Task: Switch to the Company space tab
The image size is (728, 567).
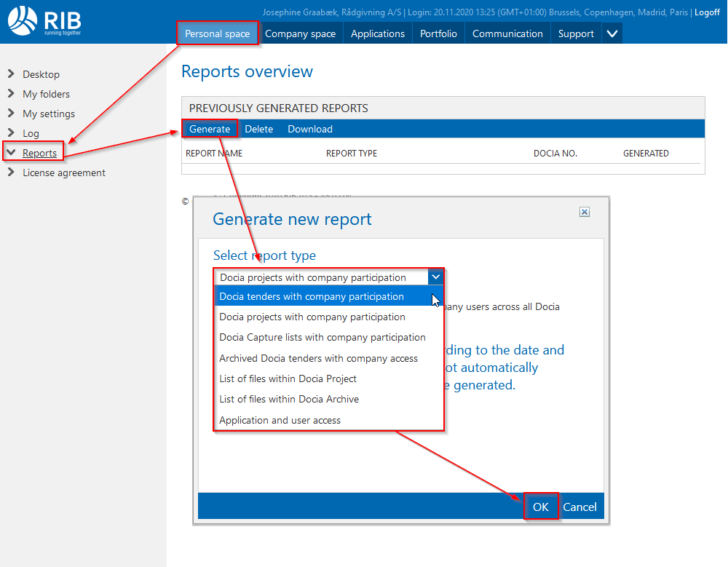Action: 301,33
